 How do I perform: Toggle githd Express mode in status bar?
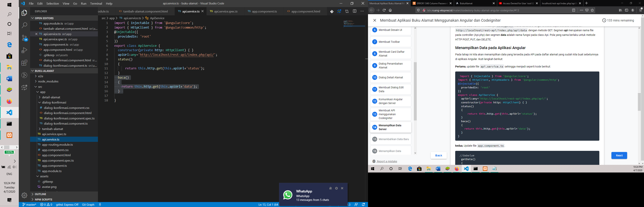[67, 205]
